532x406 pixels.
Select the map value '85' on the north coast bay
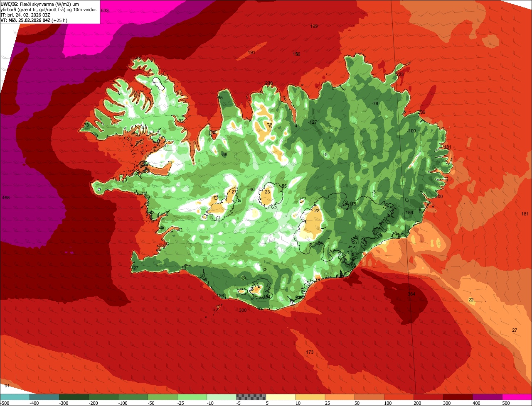[x=220, y=98]
